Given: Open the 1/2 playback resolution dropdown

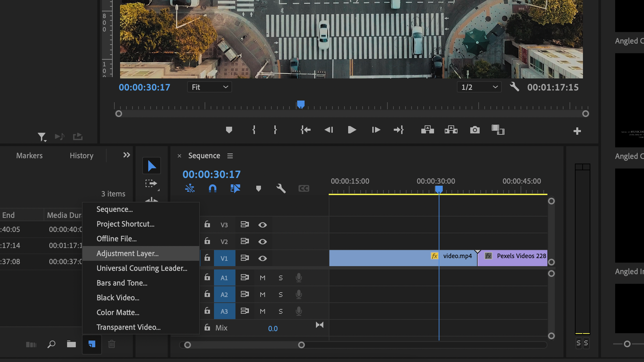Looking at the screenshot, I should tap(479, 87).
